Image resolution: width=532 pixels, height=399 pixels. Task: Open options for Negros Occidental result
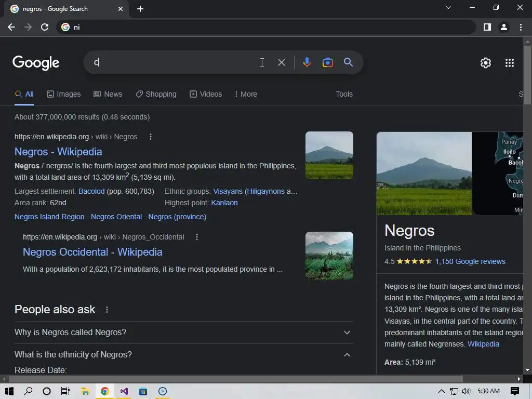click(196, 237)
